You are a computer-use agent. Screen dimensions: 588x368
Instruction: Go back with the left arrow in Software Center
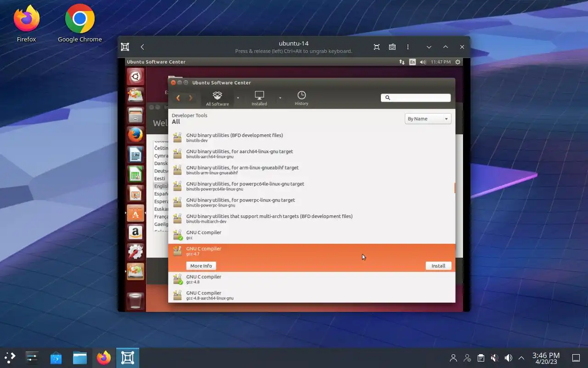click(x=178, y=98)
